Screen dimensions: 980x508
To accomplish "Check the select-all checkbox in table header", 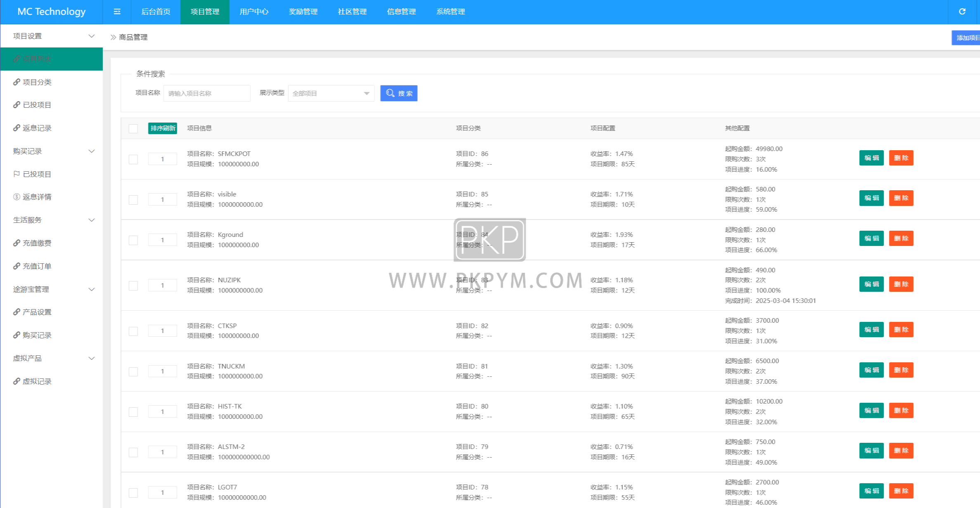I will point(133,128).
